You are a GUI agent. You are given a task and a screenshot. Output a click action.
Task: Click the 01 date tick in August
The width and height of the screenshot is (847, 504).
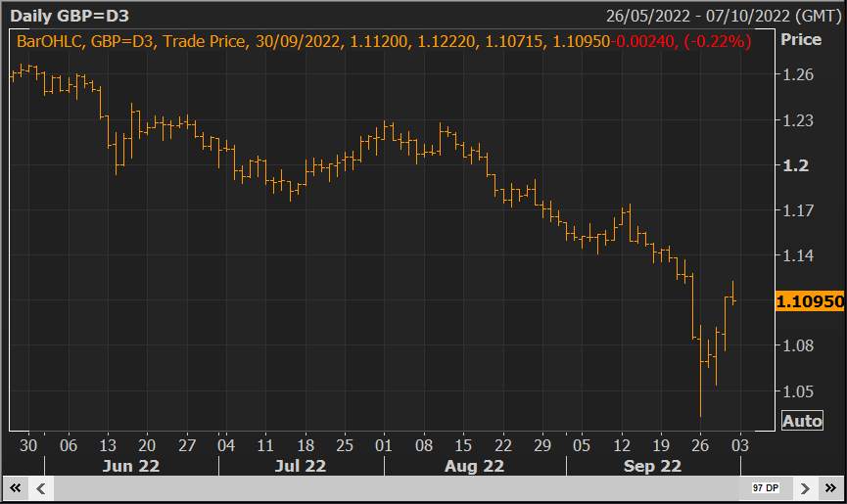(384, 445)
